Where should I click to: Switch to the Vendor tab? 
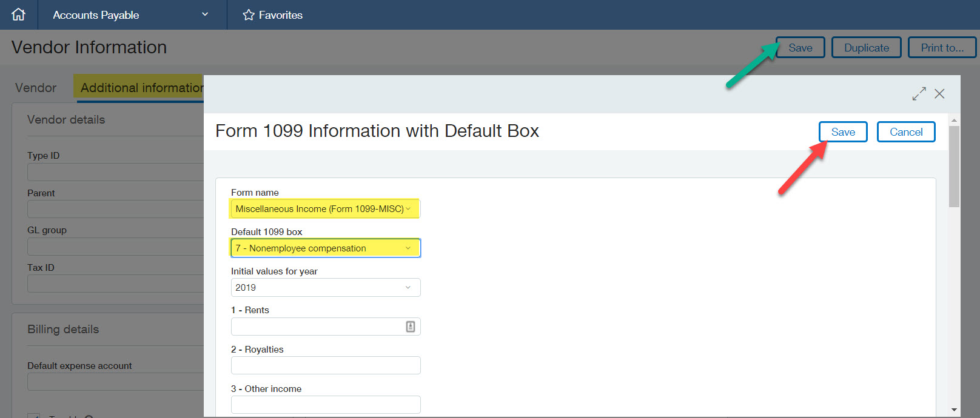36,88
